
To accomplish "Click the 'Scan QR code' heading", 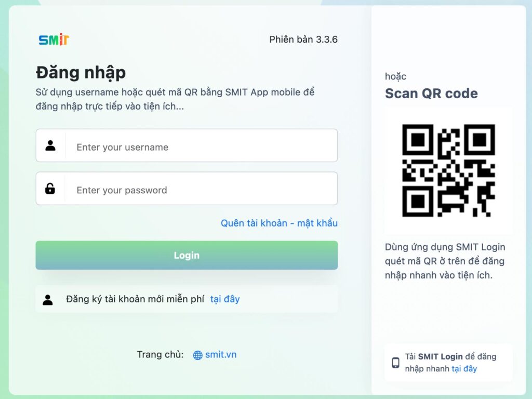I will (431, 94).
